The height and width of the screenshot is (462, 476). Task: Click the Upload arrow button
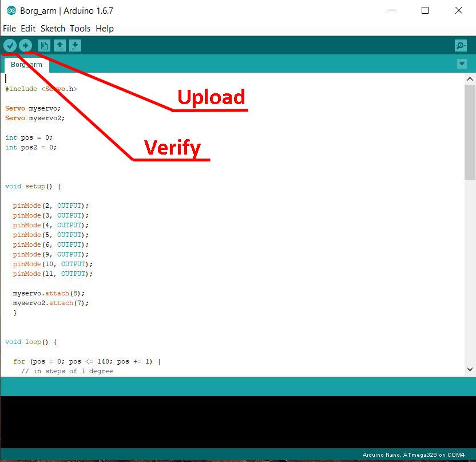(x=26, y=46)
